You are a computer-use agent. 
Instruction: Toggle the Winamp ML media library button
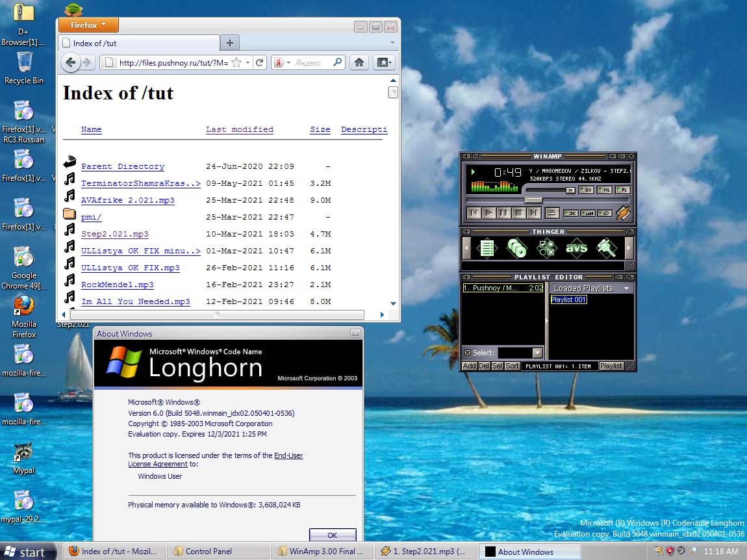[604, 190]
